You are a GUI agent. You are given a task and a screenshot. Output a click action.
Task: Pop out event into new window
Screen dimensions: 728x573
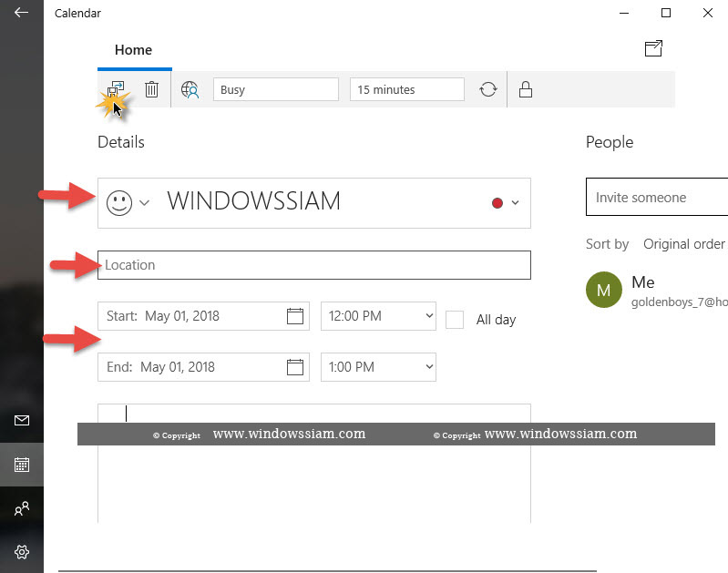tap(653, 49)
